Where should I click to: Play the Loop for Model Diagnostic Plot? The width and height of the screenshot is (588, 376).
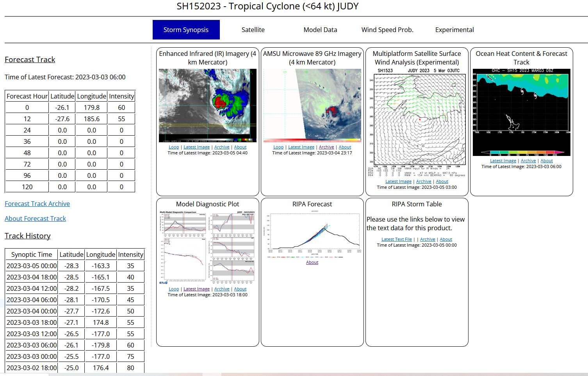174,289
